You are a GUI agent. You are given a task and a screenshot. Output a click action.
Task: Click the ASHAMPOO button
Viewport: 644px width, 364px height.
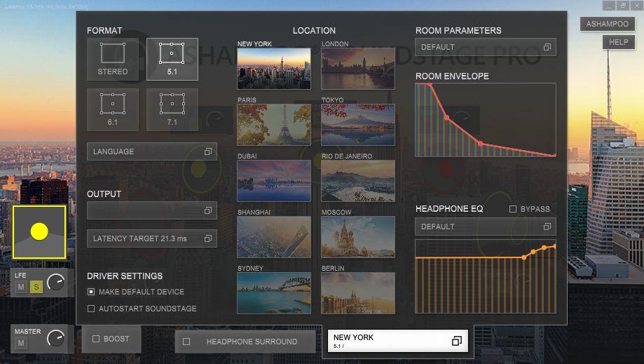(x=607, y=24)
